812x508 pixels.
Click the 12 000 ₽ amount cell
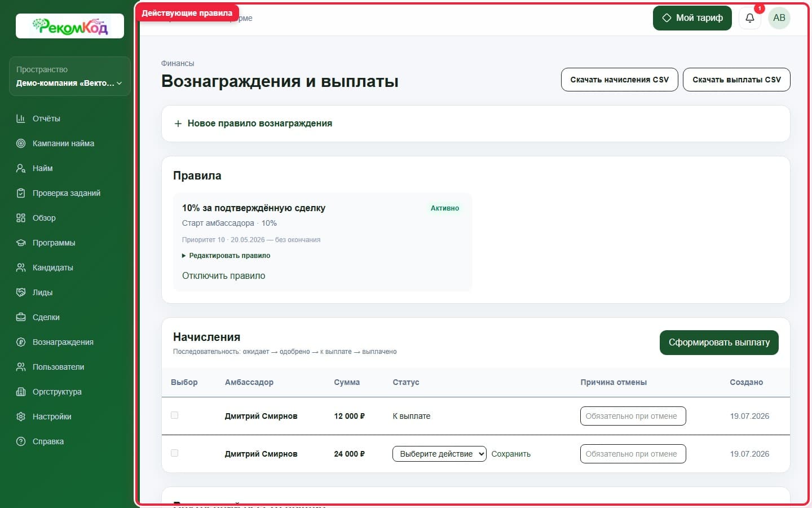[x=349, y=416]
